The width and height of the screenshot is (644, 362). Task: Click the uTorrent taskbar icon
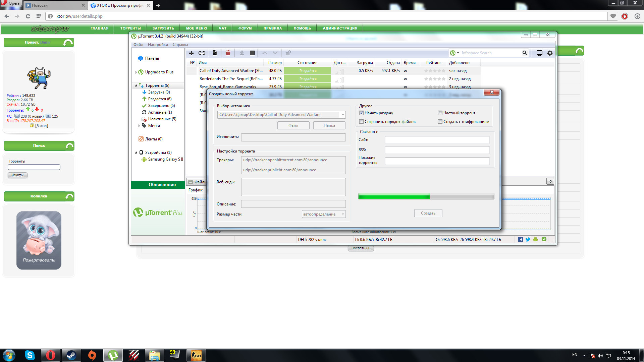[113, 355]
